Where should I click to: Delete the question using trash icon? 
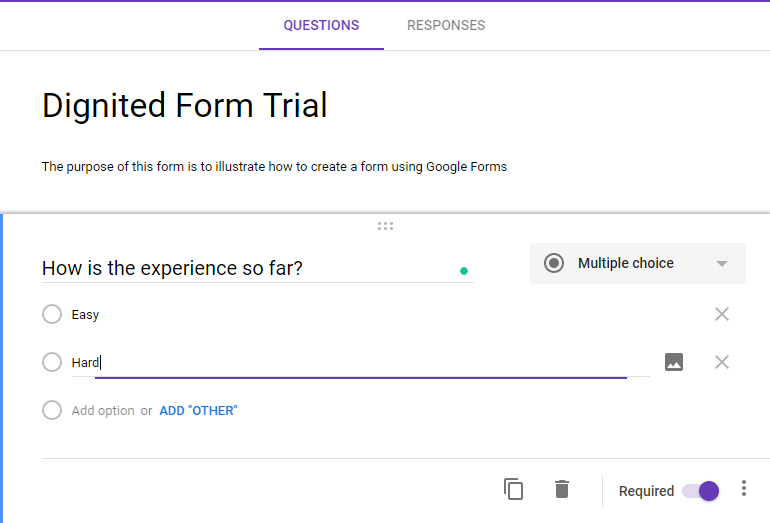[x=562, y=489]
